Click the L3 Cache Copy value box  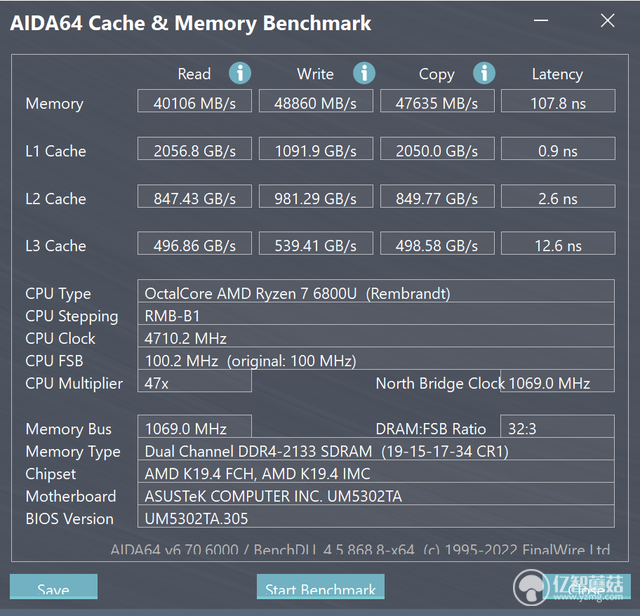(437, 244)
